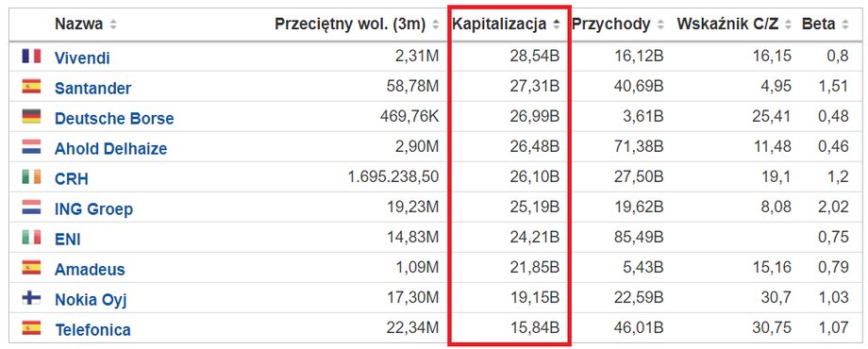
Task: Sort table by Nazwa column arrows
Action: pyautogui.click(x=113, y=25)
